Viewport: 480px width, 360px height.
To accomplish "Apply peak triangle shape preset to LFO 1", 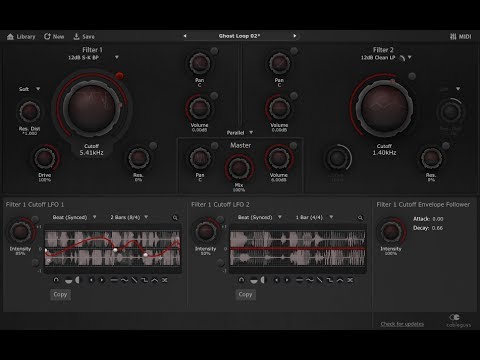I will [x=154, y=280].
